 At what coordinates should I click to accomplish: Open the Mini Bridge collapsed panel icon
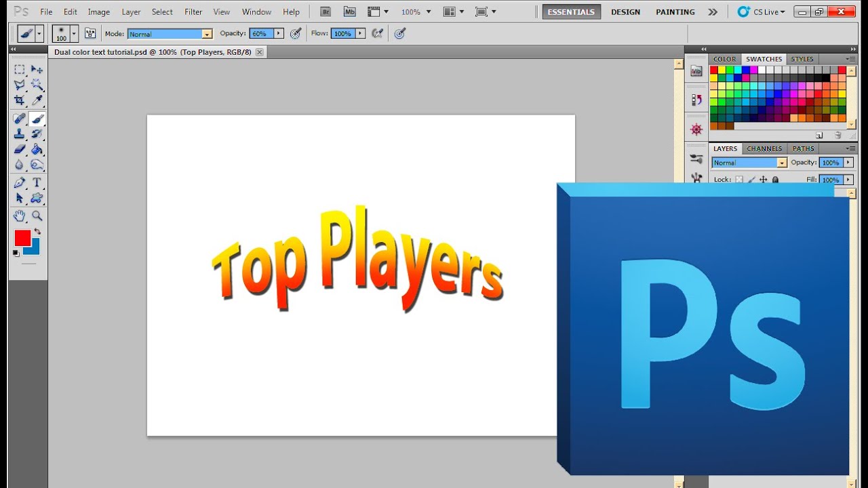click(x=696, y=70)
